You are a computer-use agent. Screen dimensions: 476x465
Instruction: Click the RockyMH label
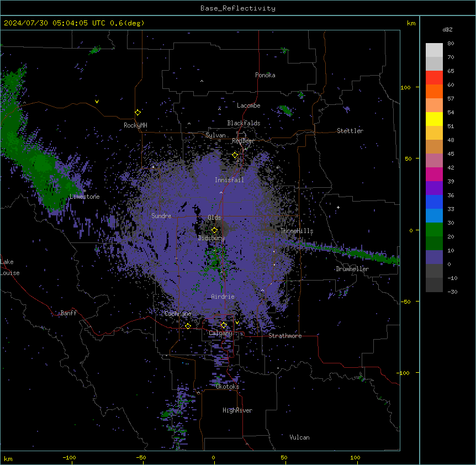[x=135, y=125]
